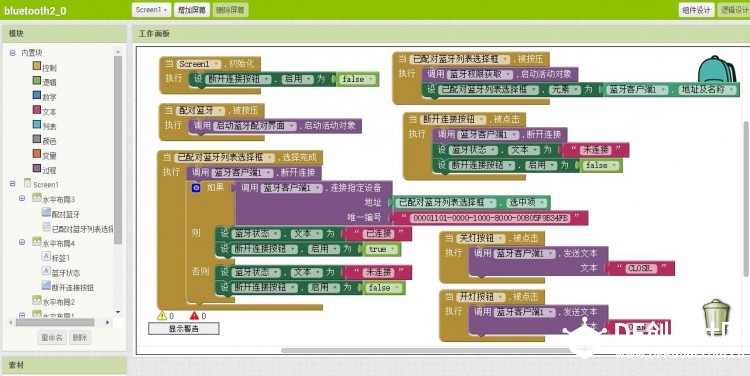Click the 显示警告 button

tap(184, 329)
